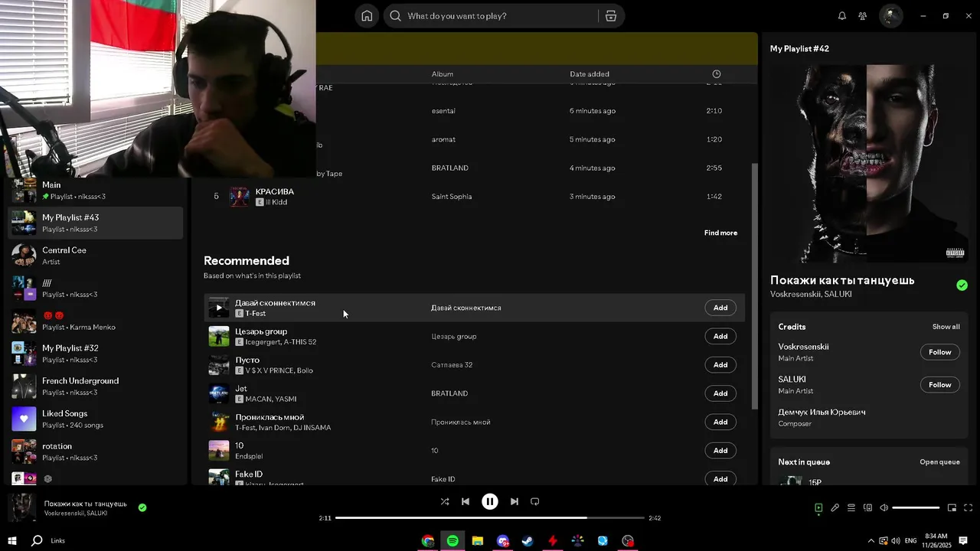Sort tracks by duration clock icon
Screen dimensions: 980x551
point(716,74)
